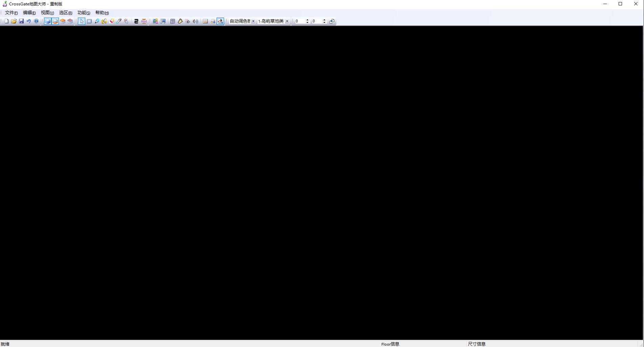Open a map file with folder icon

pos(14,21)
